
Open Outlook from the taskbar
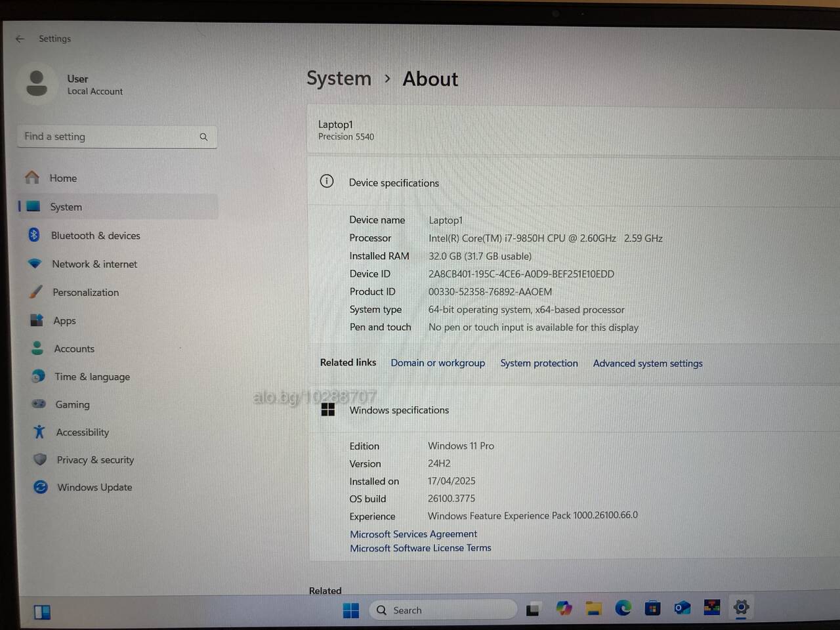(682, 608)
